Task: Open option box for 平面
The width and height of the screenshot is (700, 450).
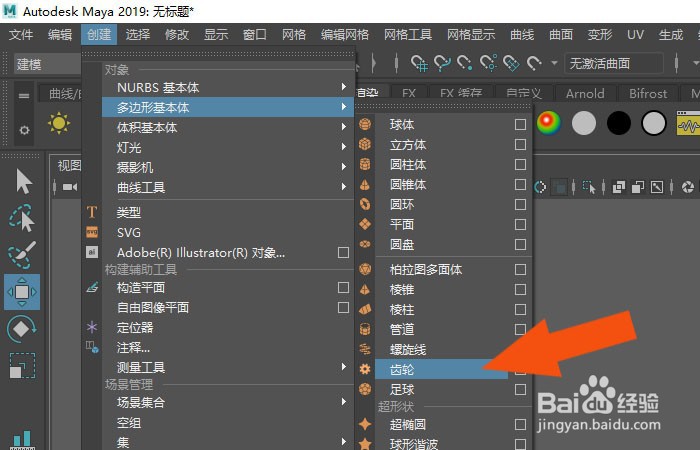Action: pos(520,224)
